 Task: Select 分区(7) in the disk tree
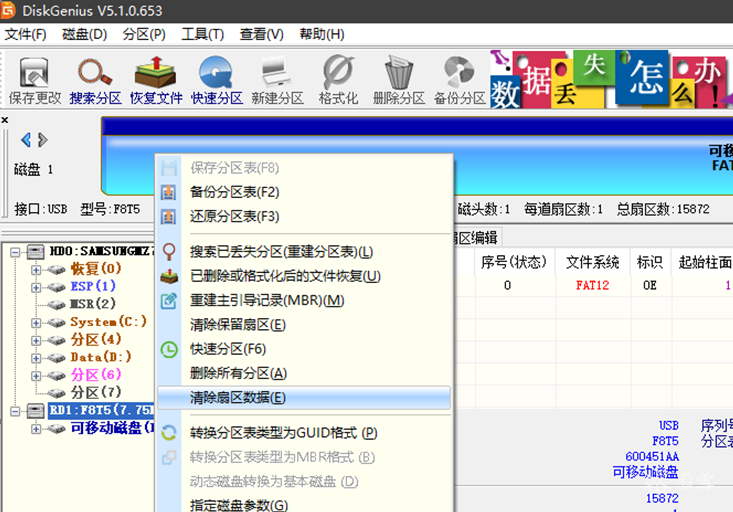pos(96,392)
